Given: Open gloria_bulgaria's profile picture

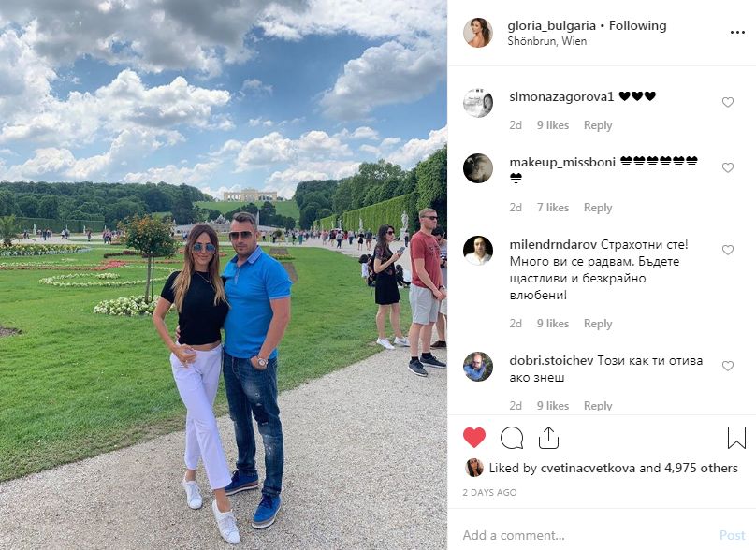Looking at the screenshot, I should click(478, 33).
